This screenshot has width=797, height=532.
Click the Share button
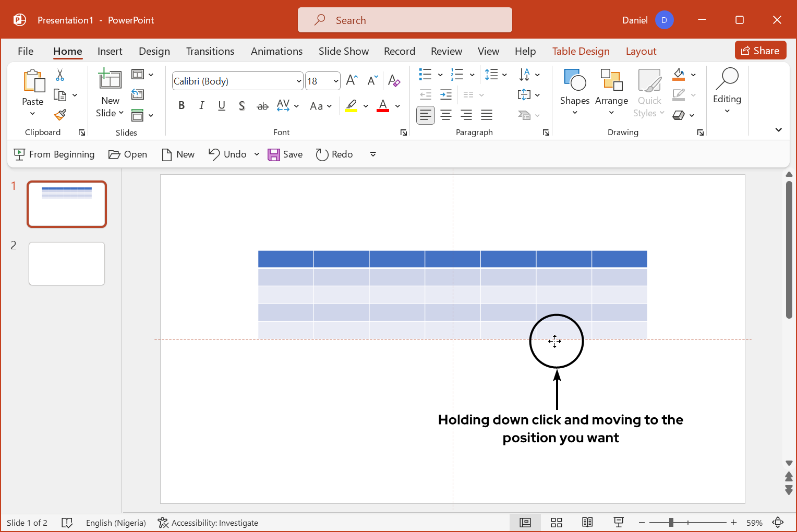tap(760, 51)
